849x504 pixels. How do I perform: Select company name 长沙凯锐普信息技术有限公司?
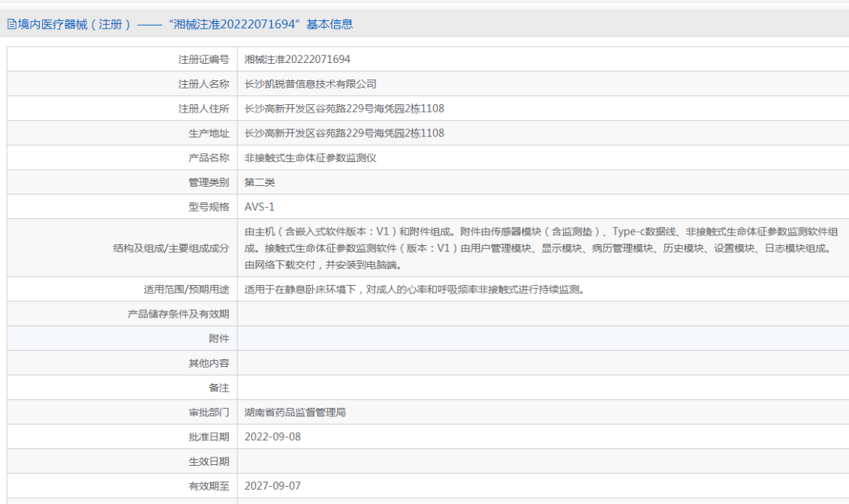(x=310, y=84)
